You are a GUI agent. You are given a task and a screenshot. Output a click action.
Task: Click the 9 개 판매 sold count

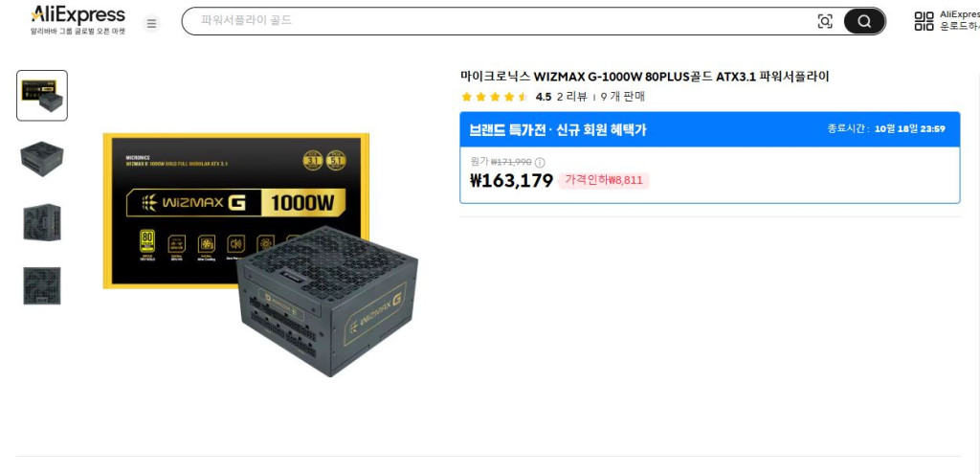tap(622, 97)
